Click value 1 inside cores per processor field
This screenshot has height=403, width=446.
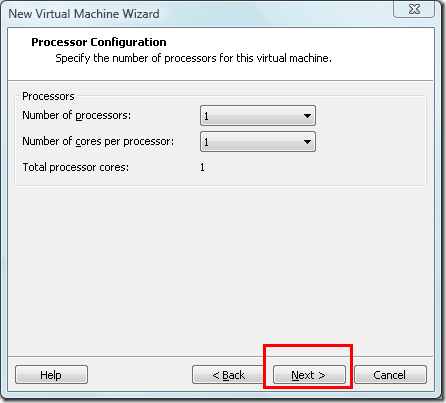[x=206, y=142]
